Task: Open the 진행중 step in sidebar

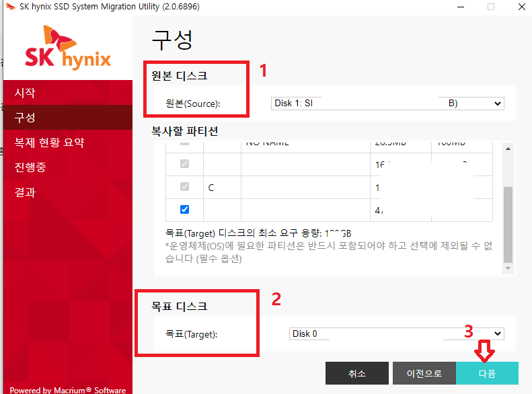Action: 68,167
